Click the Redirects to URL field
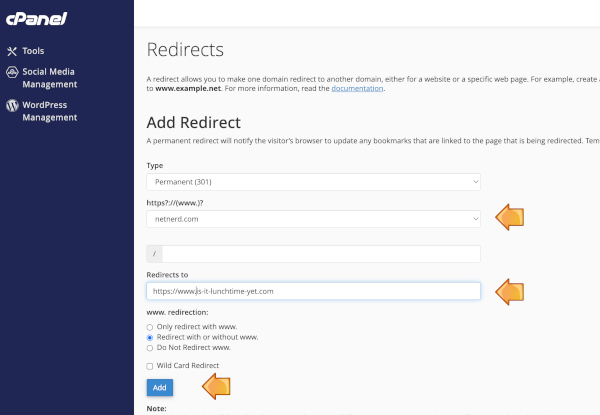Viewport: 600px width, 415px height. click(x=313, y=291)
